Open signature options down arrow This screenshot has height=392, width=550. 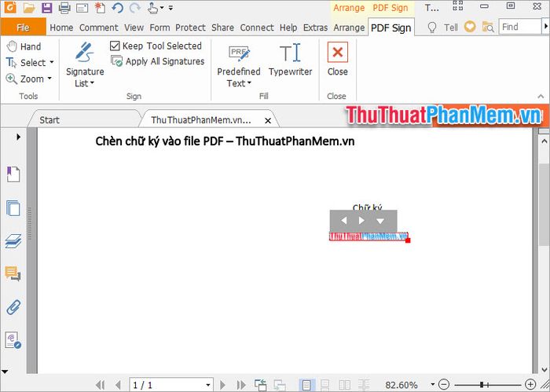coord(380,221)
